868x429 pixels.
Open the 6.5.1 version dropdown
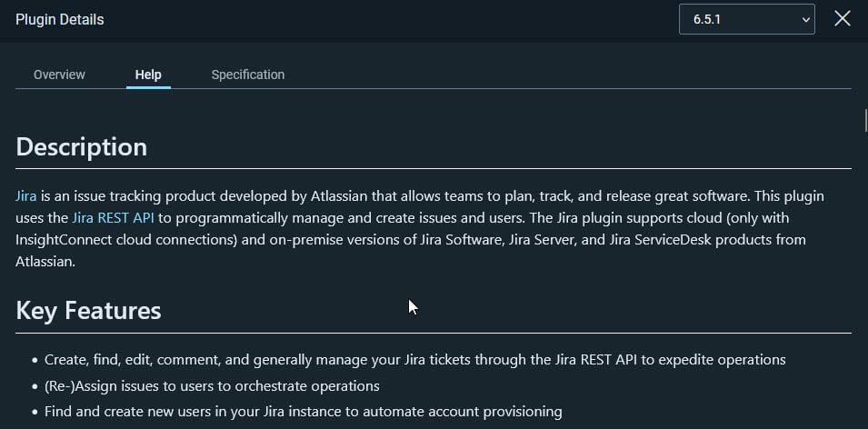coord(747,19)
